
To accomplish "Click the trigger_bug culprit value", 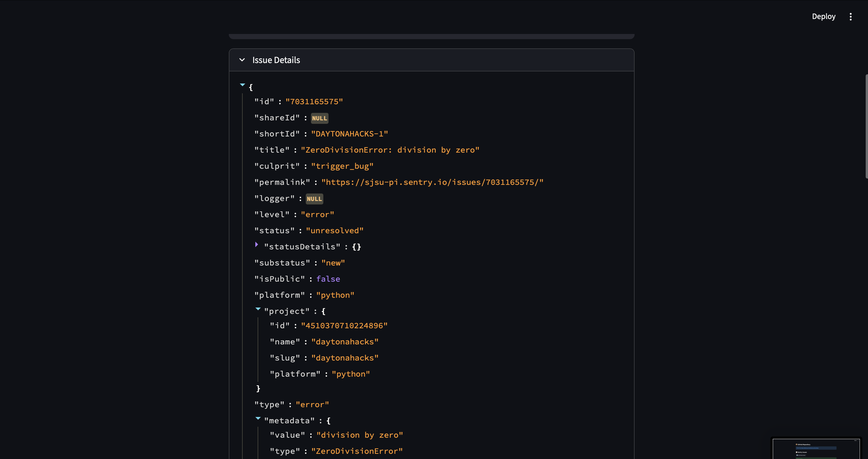I will coord(342,166).
